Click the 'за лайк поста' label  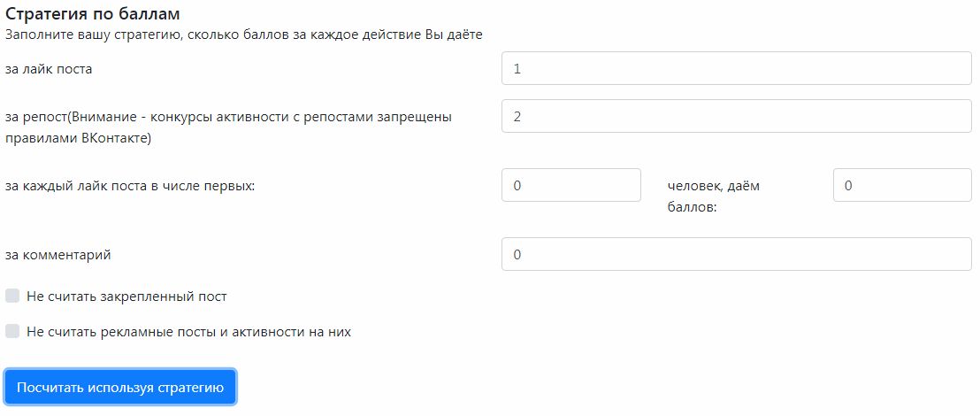pyautogui.click(x=49, y=69)
